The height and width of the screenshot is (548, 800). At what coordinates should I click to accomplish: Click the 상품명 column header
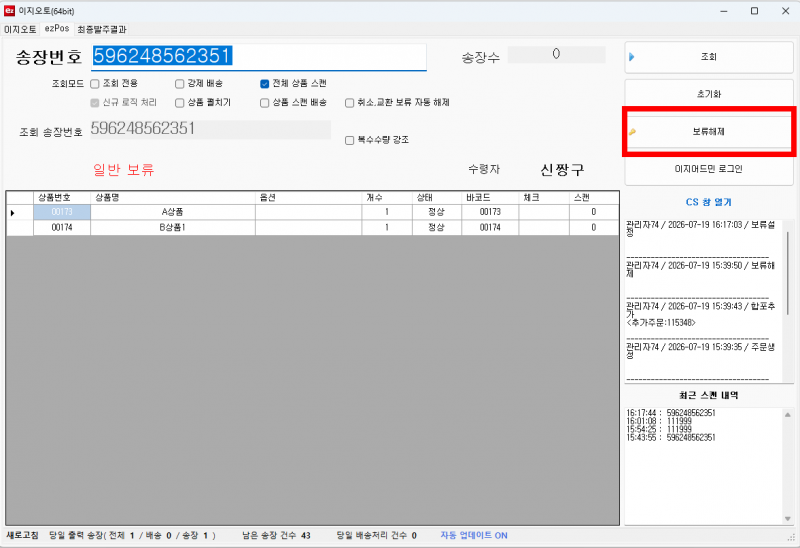pos(172,197)
